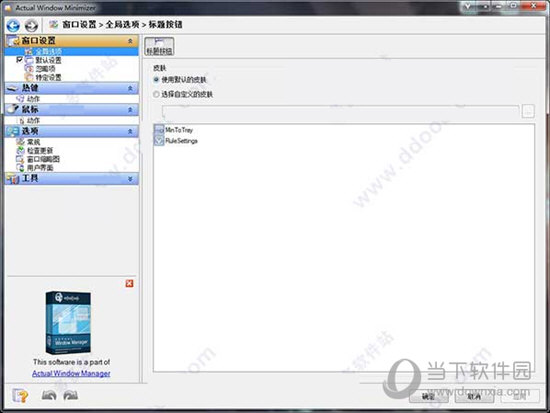Open the 常规 options page

pyautogui.click(x=33, y=142)
